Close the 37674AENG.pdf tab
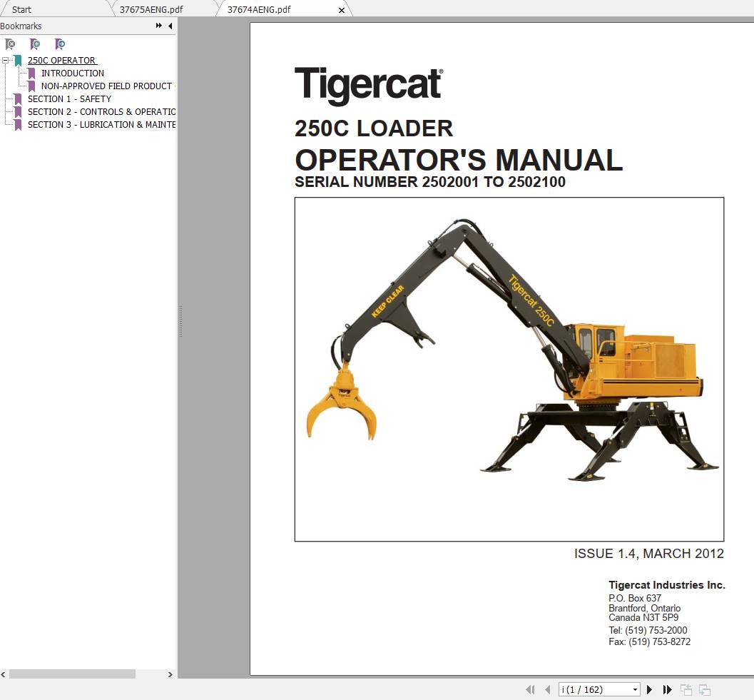 pos(341,9)
